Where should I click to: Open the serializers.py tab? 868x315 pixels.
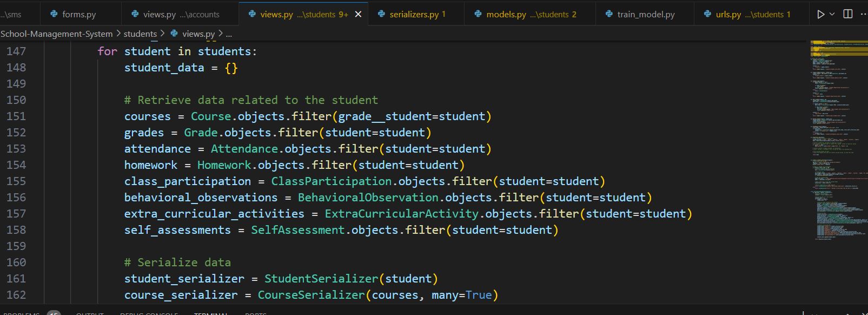[x=414, y=15]
